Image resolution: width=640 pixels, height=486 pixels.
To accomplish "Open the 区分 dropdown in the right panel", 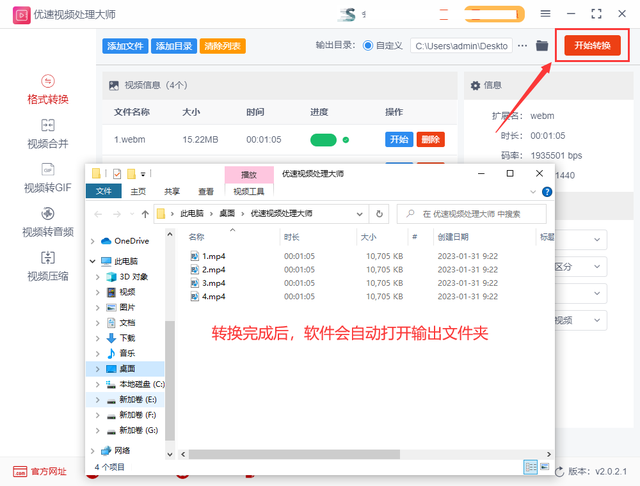I will point(597,267).
